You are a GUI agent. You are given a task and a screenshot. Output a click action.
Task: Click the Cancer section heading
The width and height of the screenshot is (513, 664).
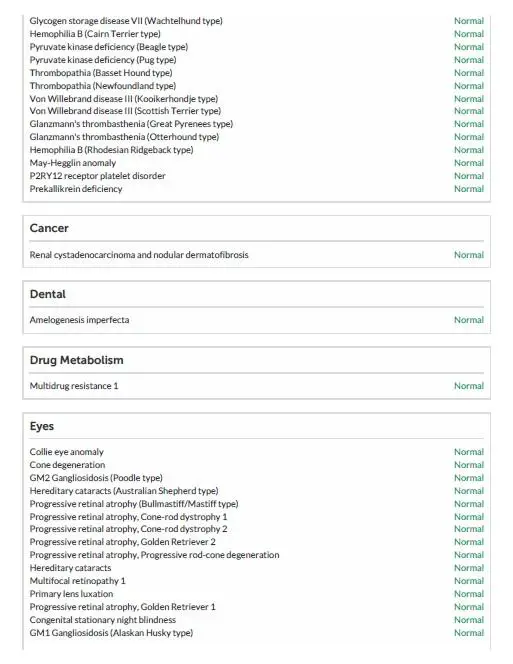coord(49,228)
